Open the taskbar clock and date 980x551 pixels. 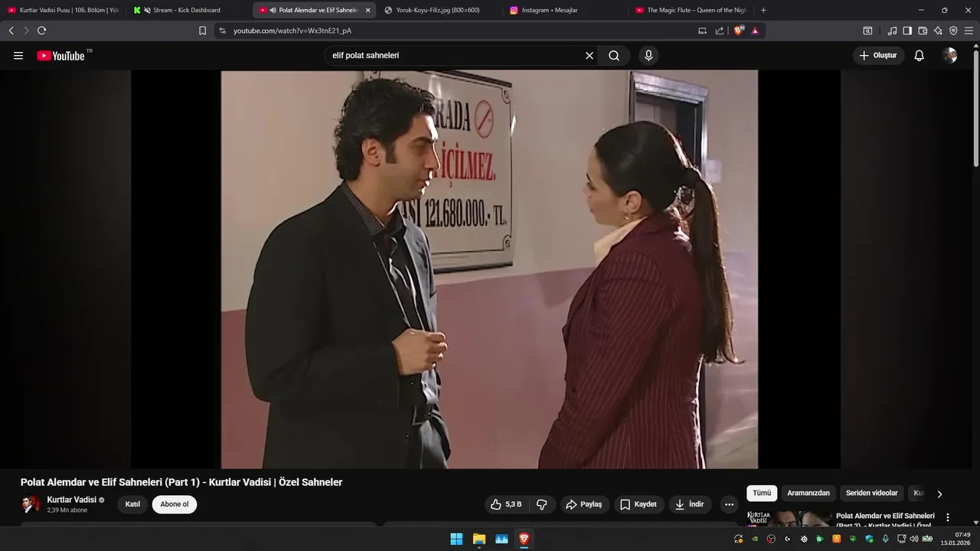[x=957, y=539]
